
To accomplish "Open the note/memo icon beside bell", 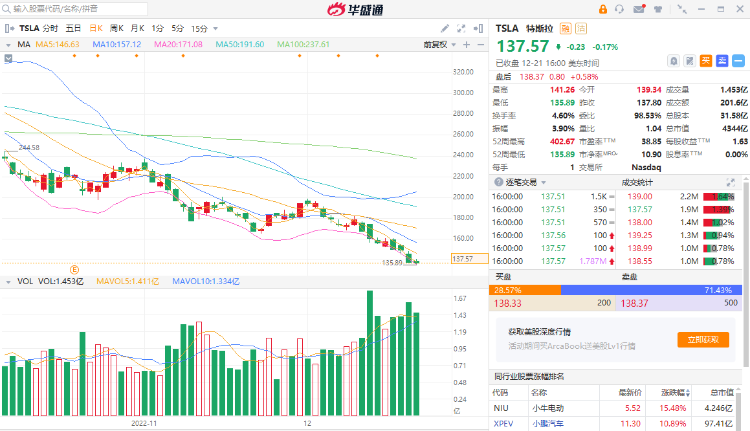I will [689, 61].
